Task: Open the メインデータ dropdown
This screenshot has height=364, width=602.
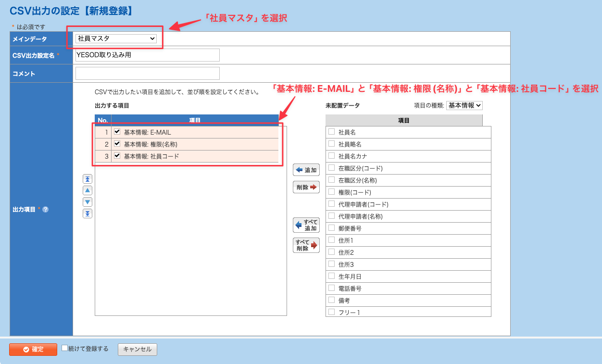Action: [116, 38]
